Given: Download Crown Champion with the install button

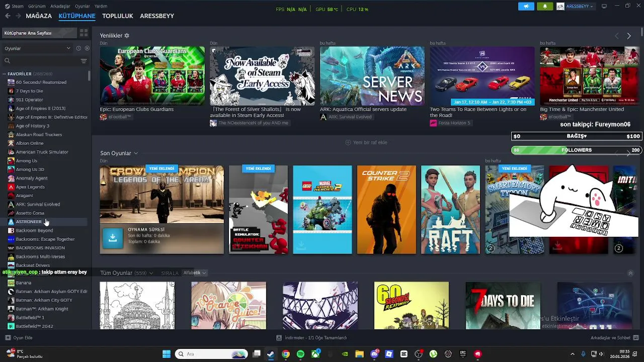Looking at the screenshot, I should click(113, 239).
